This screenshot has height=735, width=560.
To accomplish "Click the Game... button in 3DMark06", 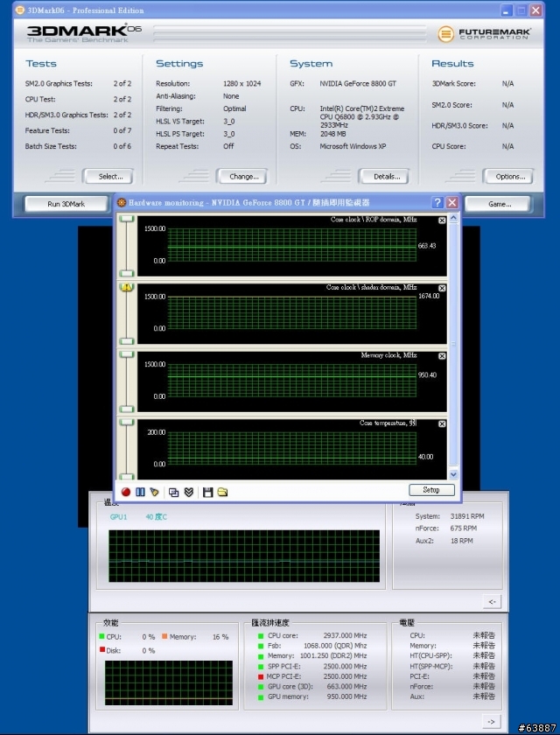I will click(500, 204).
